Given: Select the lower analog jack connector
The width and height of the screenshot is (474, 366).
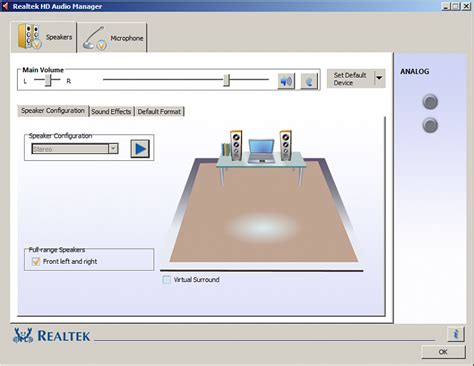Looking at the screenshot, I should click(430, 125).
